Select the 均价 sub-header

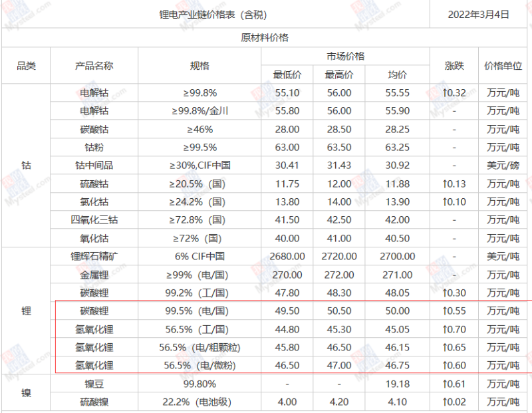pos(398,74)
